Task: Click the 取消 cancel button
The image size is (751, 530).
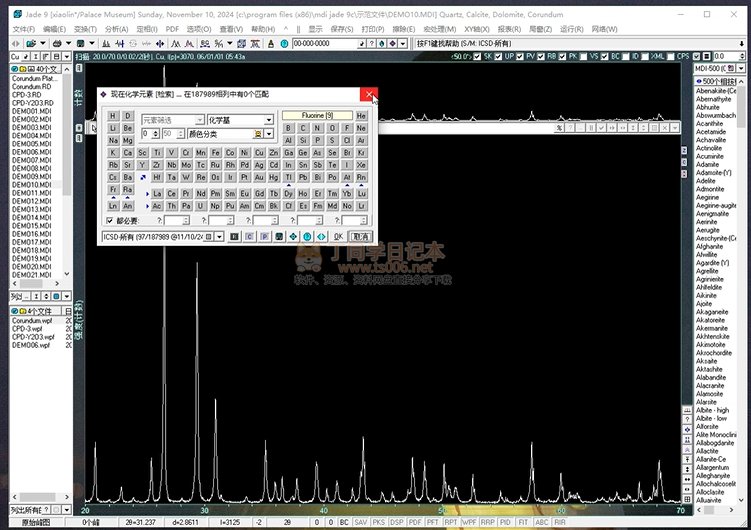Action: (361, 237)
